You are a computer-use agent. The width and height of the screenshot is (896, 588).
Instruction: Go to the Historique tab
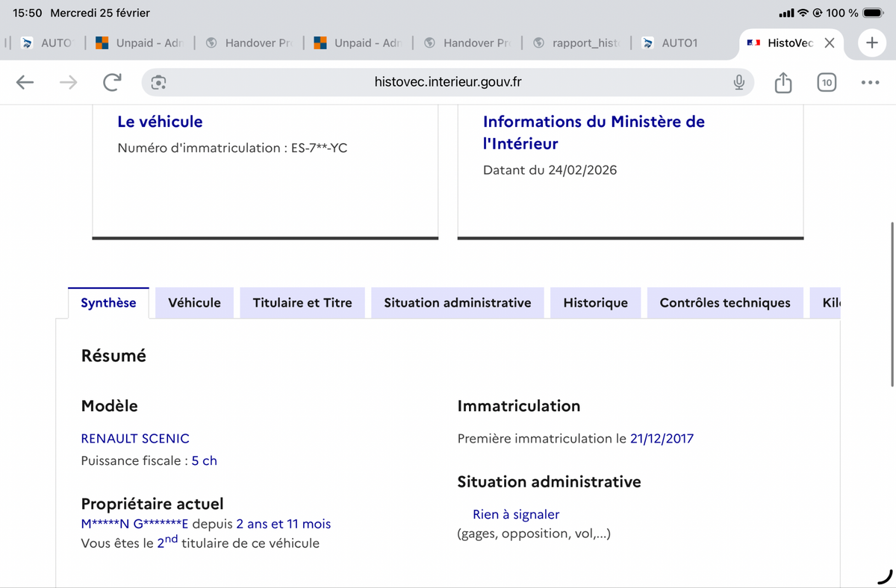(595, 303)
